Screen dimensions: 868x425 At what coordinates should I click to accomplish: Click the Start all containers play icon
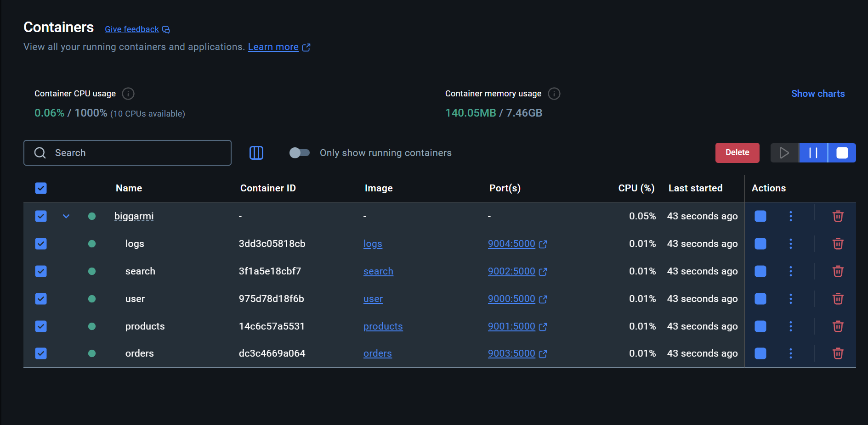coord(784,153)
